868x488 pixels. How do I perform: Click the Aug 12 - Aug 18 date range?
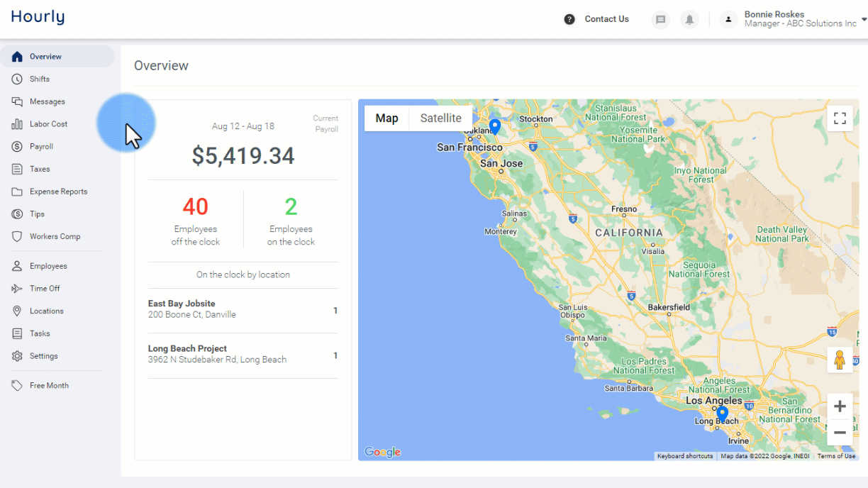point(243,126)
